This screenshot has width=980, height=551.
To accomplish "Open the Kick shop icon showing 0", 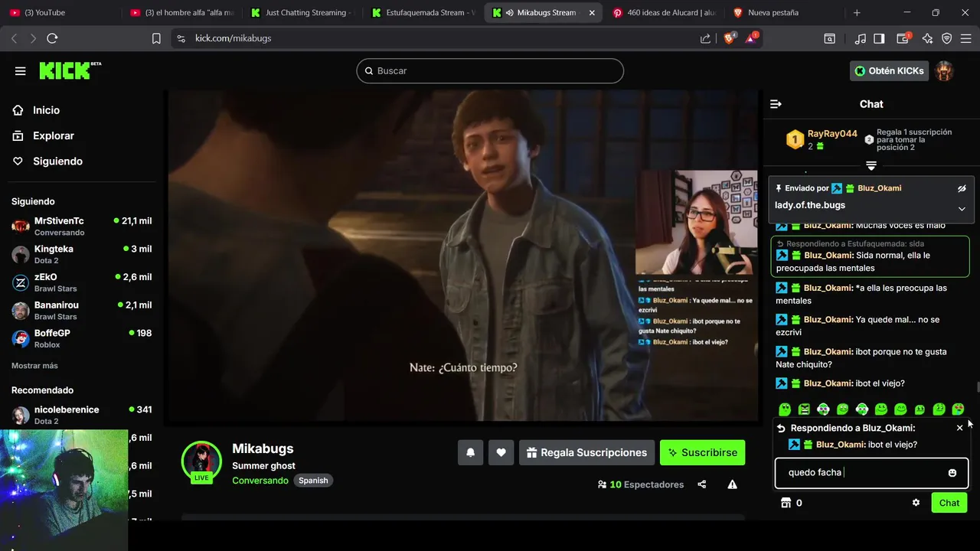I will click(791, 503).
